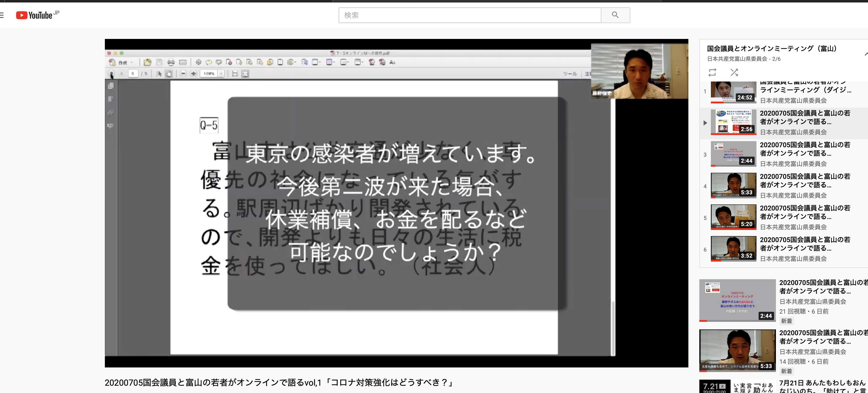Play playlist video 6 (3:52)
This screenshot has height=393, width=868.
733,249
